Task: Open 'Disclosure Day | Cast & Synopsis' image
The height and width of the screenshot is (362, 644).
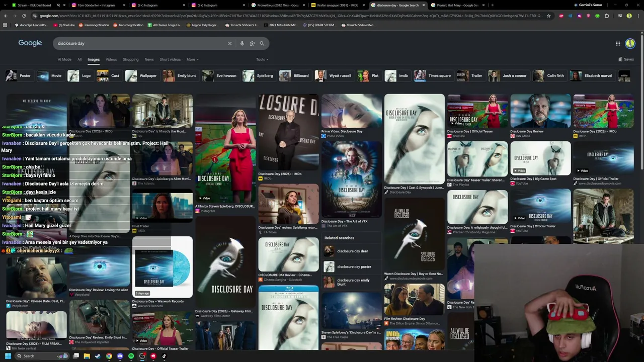Action: 414,139
